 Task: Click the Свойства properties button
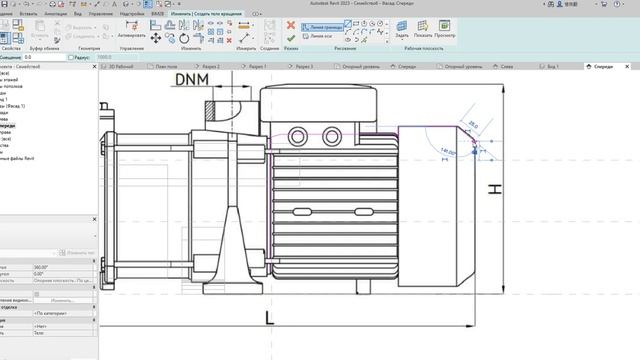tap(6, 39)
